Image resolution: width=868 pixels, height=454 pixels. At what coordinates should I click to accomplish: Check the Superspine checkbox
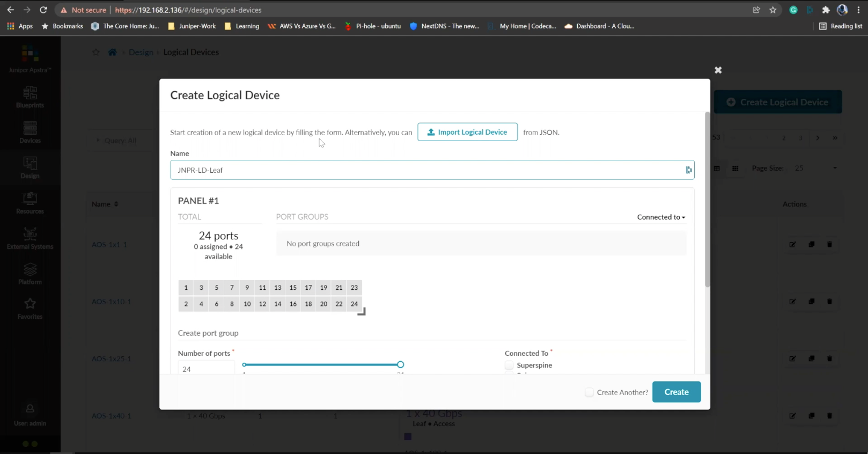509,365
